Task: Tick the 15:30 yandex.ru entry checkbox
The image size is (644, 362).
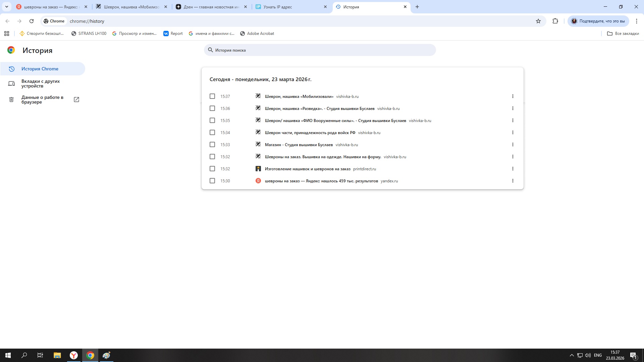Action: (x=212, y=181)
